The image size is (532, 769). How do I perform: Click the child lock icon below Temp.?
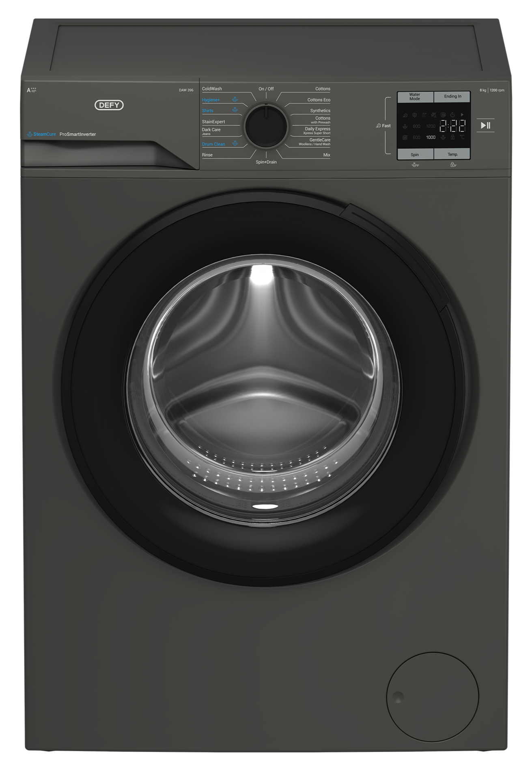point(453,165)
